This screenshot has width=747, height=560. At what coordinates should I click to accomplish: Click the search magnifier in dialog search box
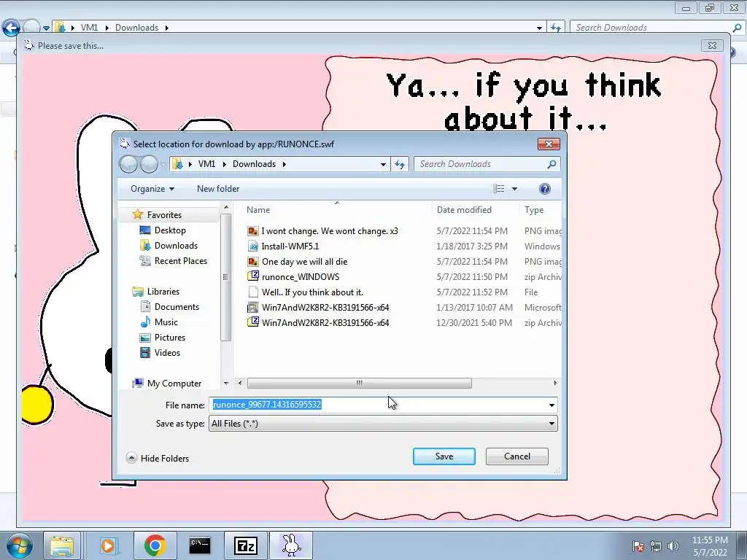[551, 164]
